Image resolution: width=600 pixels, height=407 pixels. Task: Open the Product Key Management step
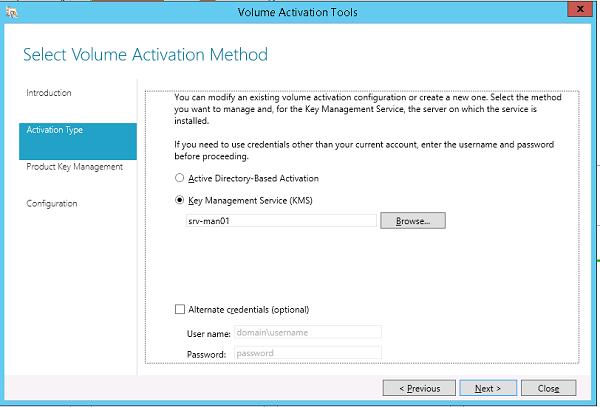pos(74,167)
